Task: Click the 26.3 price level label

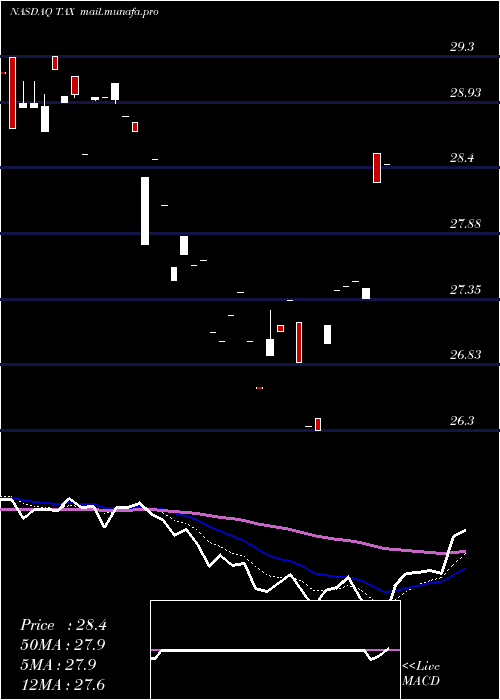Action: coord(462,421)
